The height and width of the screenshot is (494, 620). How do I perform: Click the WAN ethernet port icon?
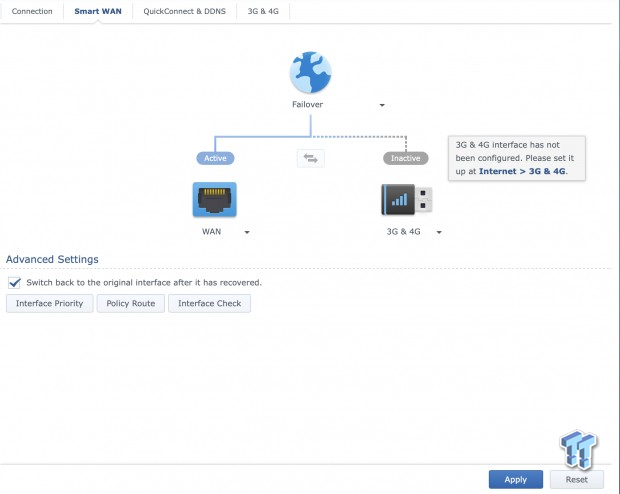point(215,199)
